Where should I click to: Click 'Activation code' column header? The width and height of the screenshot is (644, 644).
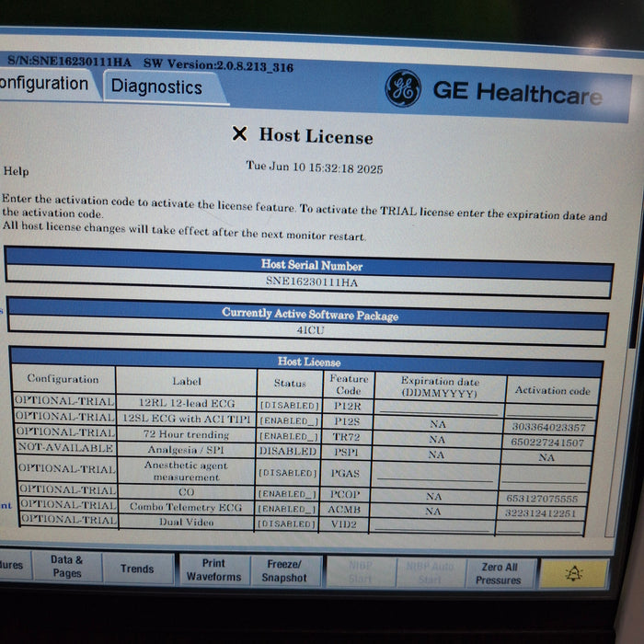[x=553, y=390]
